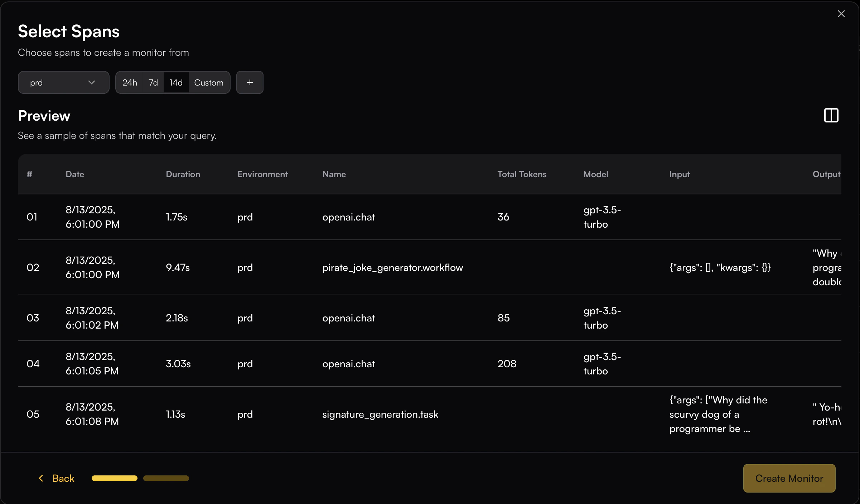Click the plus add filter button

[250, 82]
